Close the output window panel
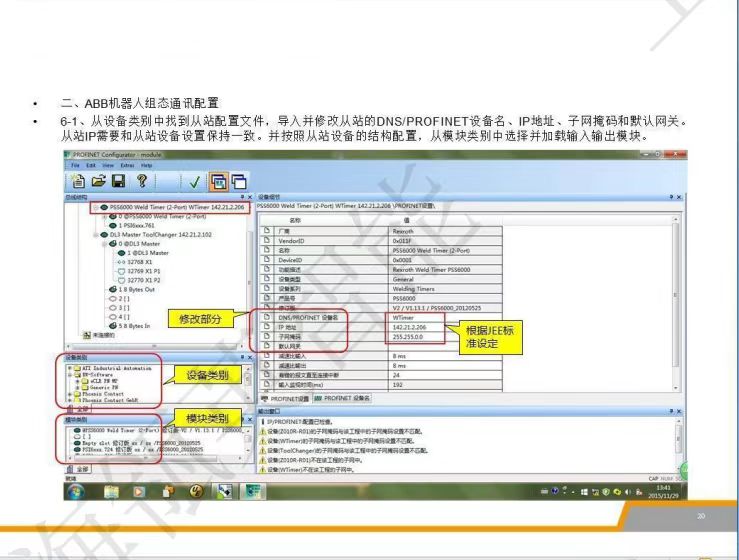Screen dimensions: 739x560 [x=679, y=412]
